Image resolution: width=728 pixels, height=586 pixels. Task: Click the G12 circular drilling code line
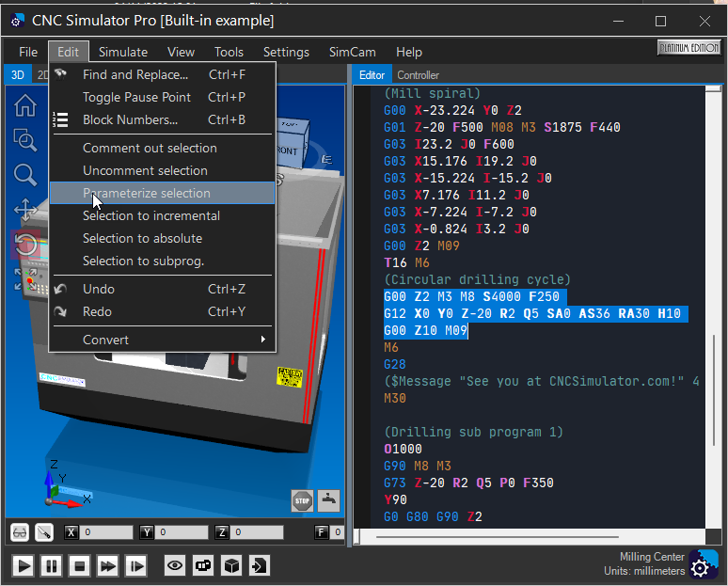(532, 313)
